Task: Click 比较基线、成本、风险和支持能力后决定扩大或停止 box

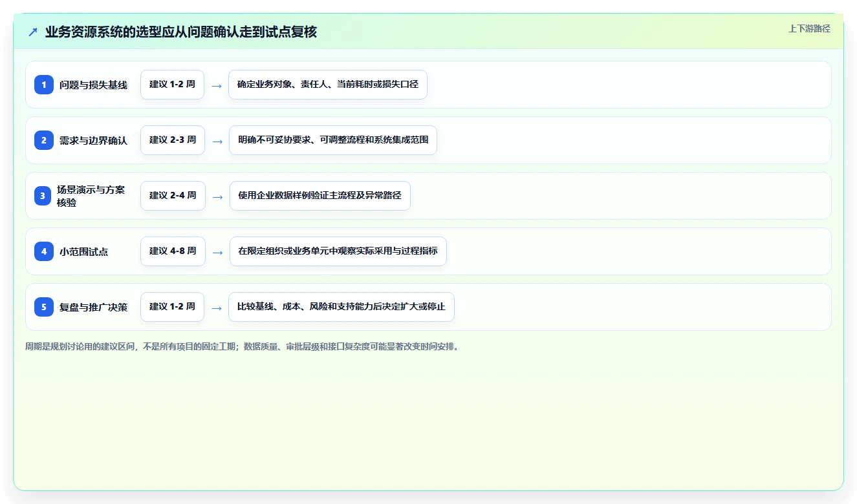Action: click(342, 307)
